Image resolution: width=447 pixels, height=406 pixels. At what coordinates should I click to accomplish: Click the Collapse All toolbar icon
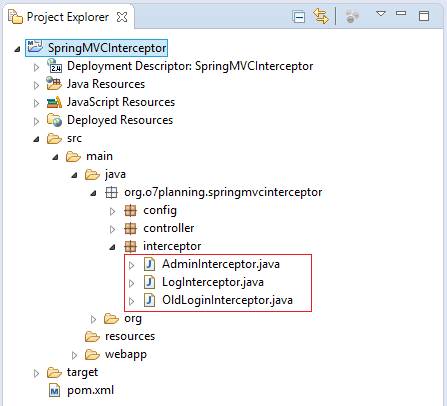tap(298, 17)
